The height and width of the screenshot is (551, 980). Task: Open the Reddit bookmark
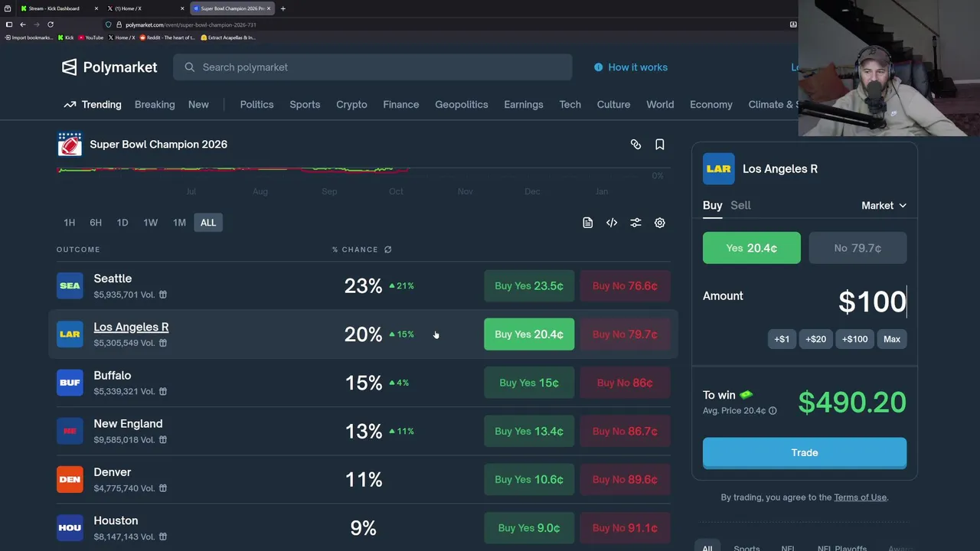pos(168,37)
